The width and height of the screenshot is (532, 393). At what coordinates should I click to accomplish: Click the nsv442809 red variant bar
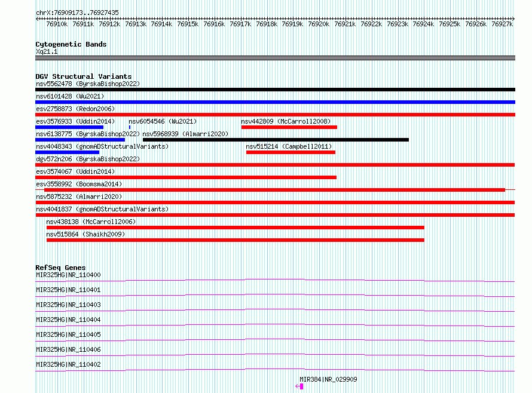pyautogui.click(x=289, y=127)
